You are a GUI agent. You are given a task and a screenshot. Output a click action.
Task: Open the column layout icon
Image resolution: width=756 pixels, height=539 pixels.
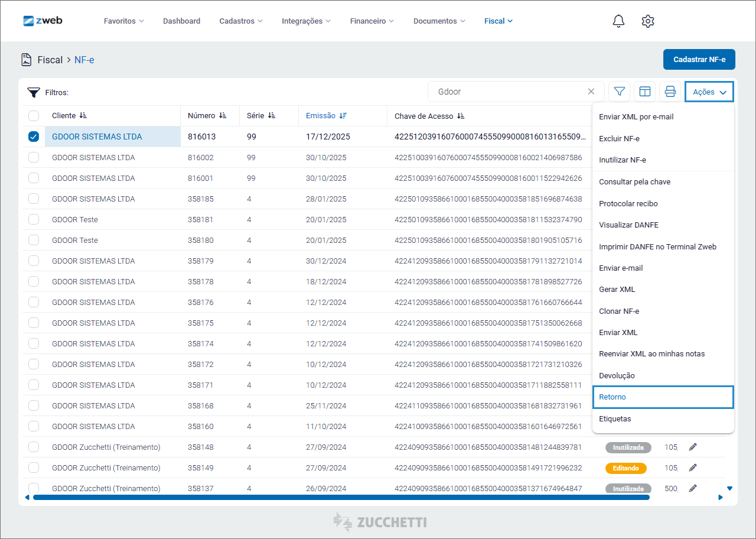coord(644,92)
